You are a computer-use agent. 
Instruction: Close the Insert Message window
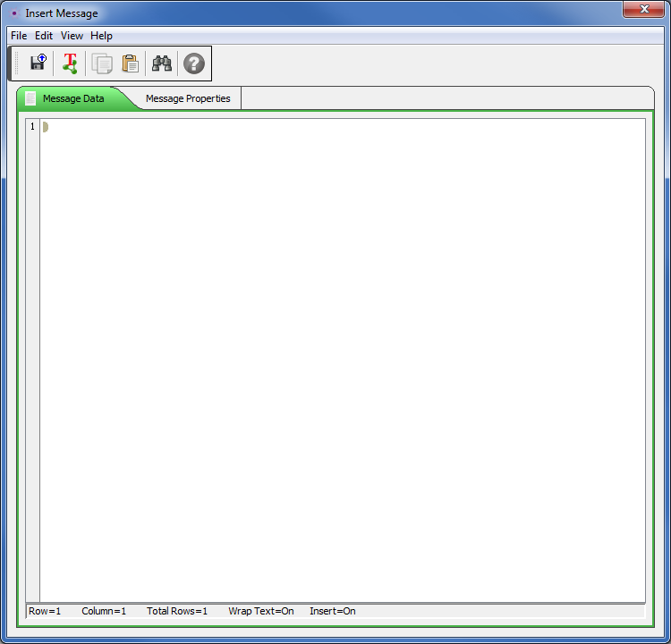643,10
